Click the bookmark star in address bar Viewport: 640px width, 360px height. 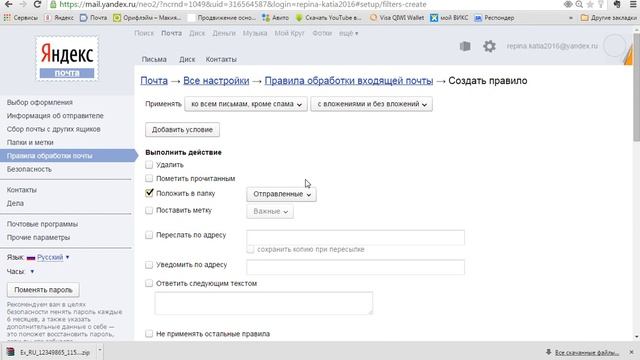(x=590, y=4)
